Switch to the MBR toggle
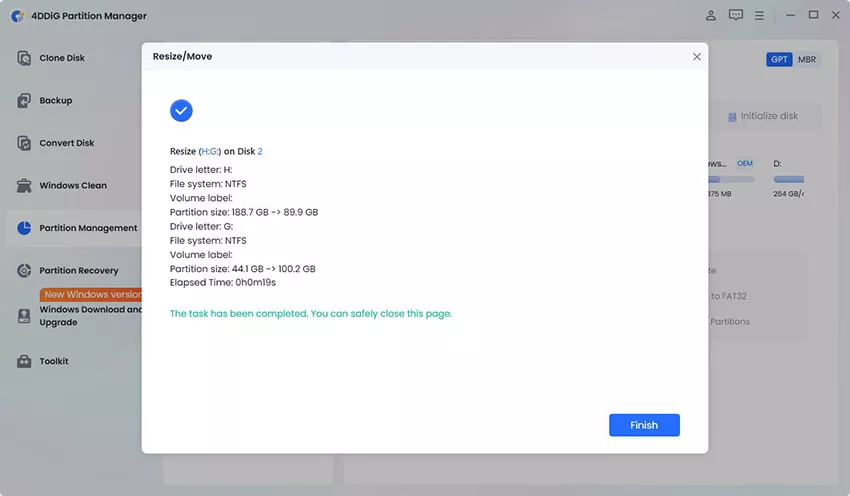Screen dimensions: 850x496 807,60
